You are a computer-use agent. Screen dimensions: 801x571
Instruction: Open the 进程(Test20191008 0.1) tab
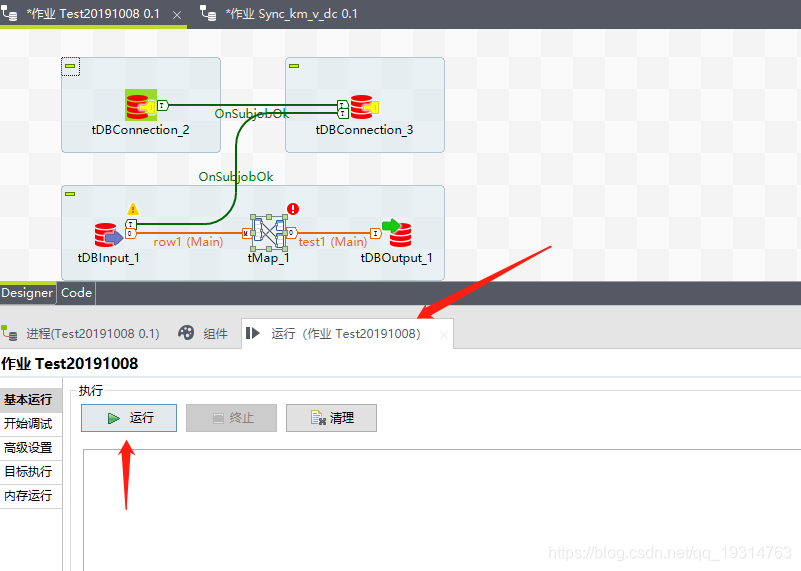(81, 334)
